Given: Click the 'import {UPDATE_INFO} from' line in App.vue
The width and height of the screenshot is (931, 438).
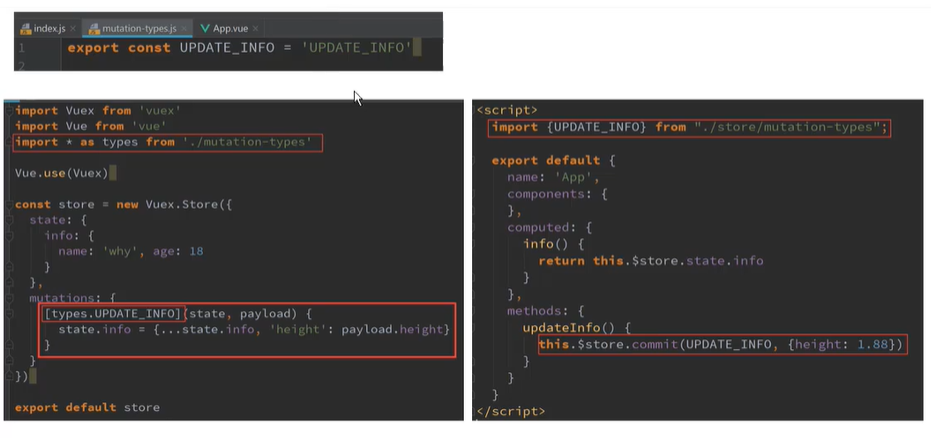Looking at the screenshot, I should [x=689, y=128].
